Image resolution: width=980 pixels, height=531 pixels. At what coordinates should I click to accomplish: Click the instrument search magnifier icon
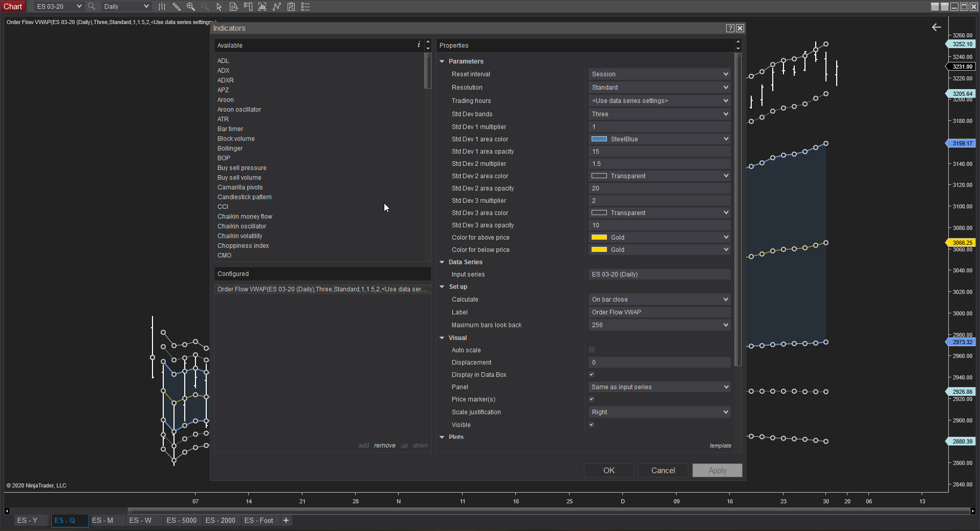tap(92, 7)
